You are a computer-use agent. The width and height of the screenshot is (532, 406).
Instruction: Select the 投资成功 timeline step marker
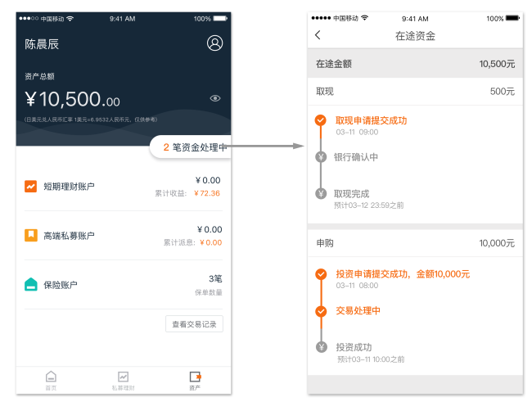pyautogui.click(x=320, y=347)
